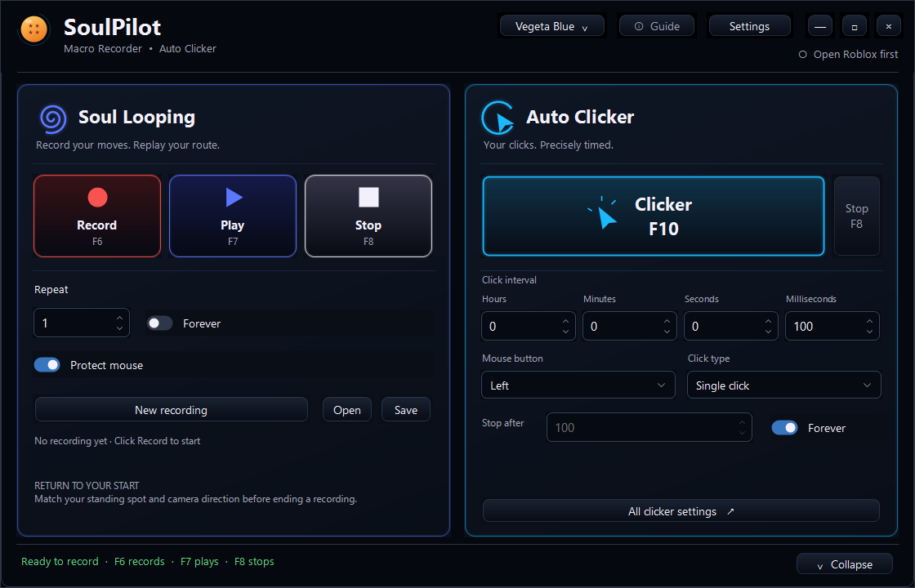Increase Milliseconds with the up arrow
Screen dimensions: 915x588
869,321
